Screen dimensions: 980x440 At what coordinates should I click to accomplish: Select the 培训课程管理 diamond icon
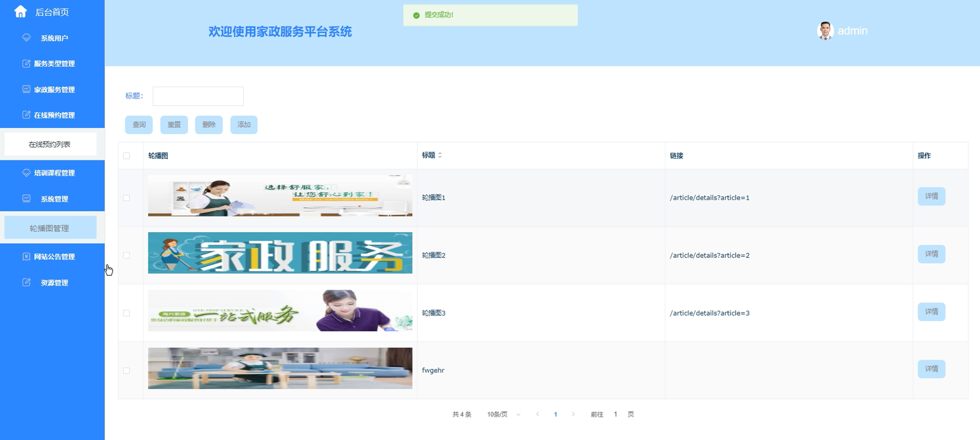pos(26,173)
